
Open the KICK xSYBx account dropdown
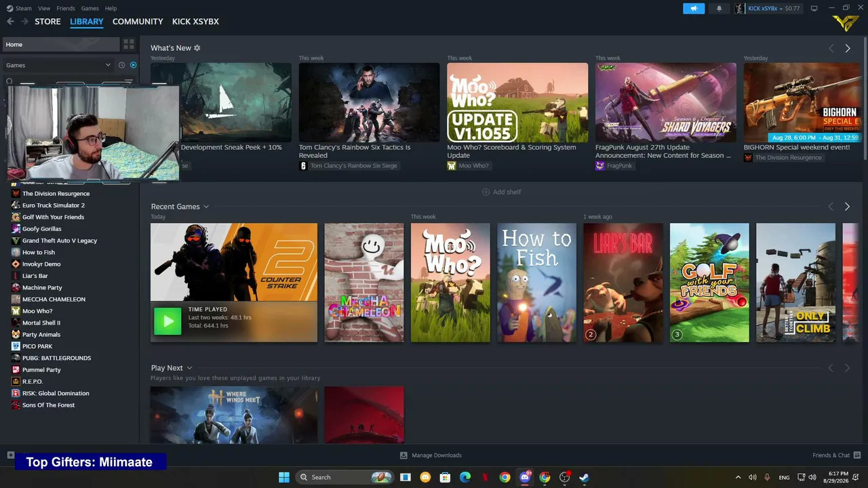click(768, 9)
